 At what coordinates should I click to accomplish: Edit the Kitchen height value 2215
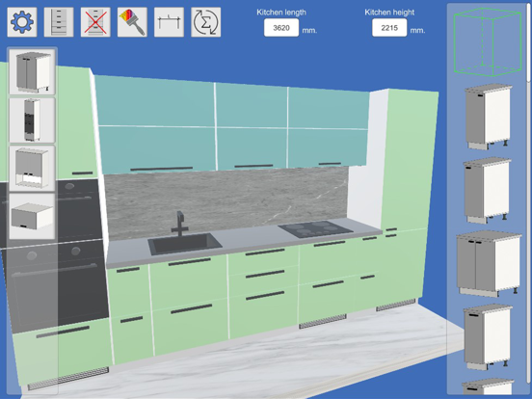[x=389, y=28]
